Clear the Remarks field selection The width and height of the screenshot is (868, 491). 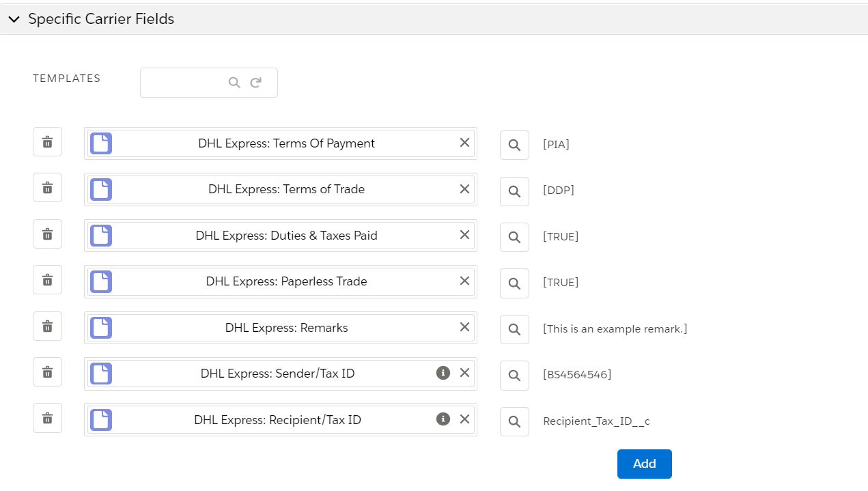pos(464,327)
